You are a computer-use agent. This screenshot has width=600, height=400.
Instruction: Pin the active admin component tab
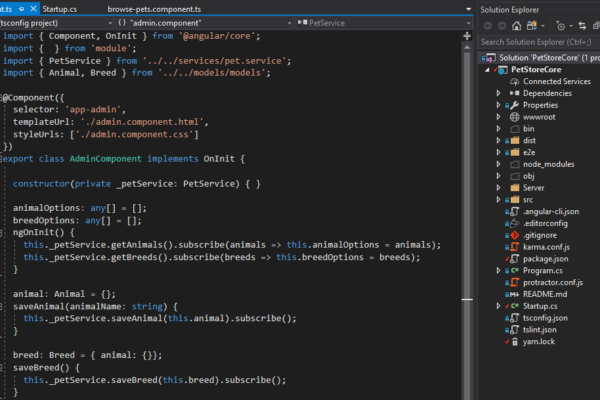tap(21, 8)
